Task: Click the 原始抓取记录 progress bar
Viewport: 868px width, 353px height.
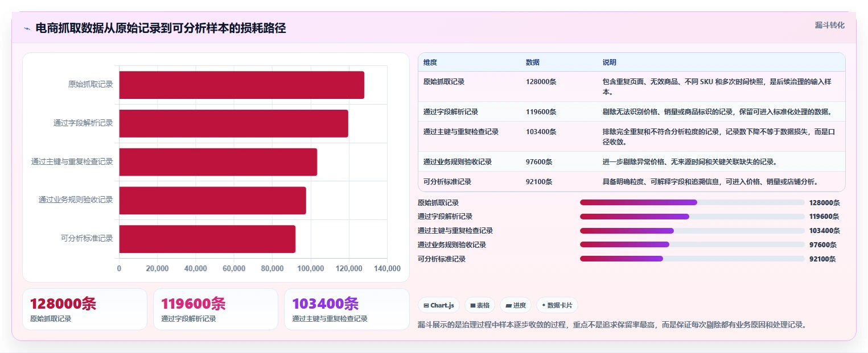Action: (692, 202)
